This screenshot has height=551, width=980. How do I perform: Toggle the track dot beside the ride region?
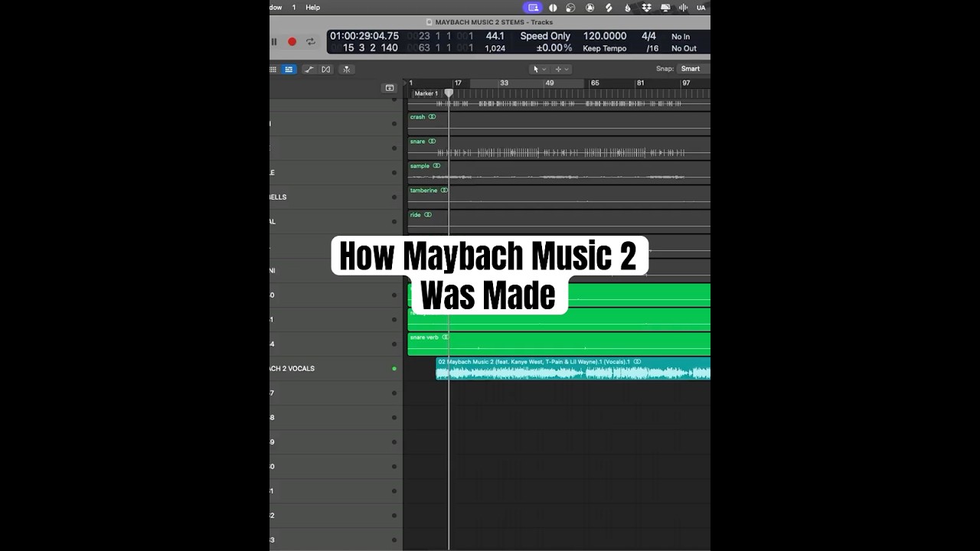coord(394,222)
